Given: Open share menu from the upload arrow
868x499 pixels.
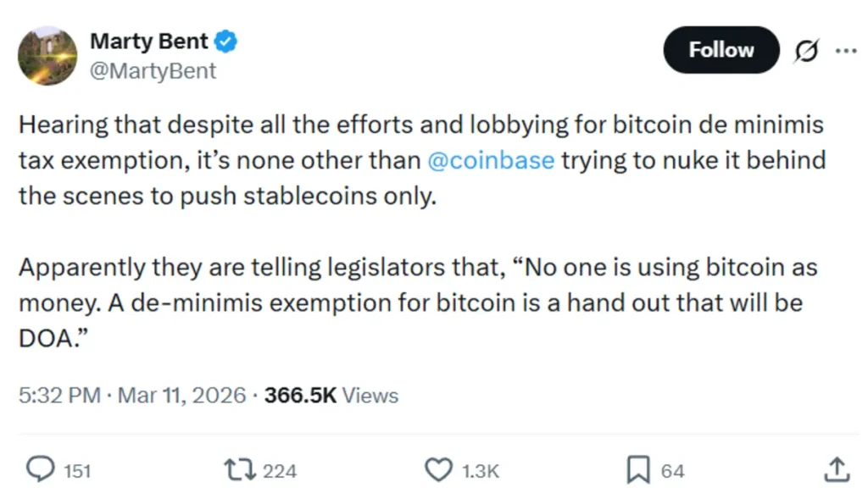Looking at the screenshot, I should click(836, 469).
